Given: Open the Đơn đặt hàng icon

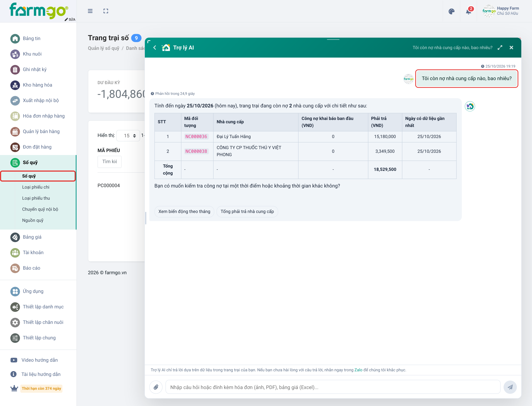Looking at the screenshot, I should (x=15, y=147).
